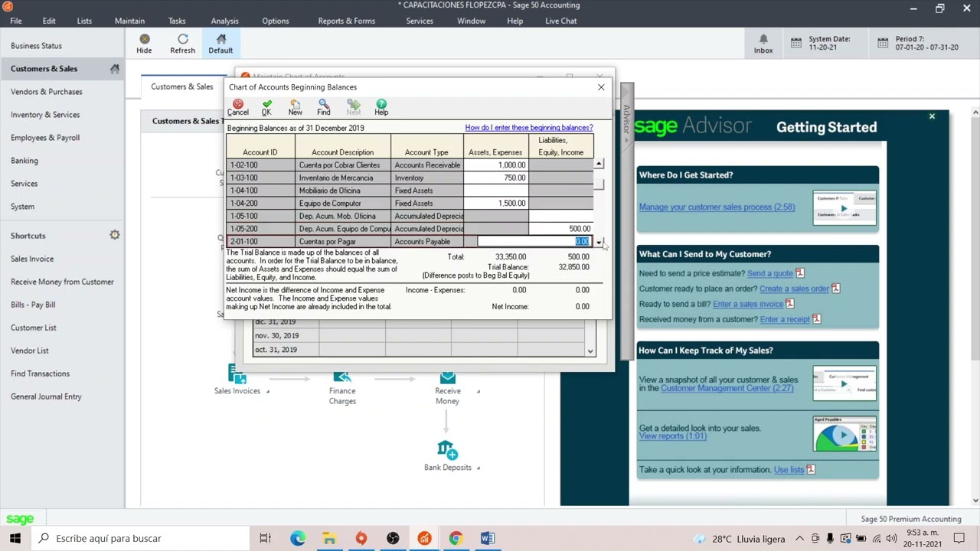Viewport: 980px width, 551px height.
Task: Click the Inventario de Mercancia amount field
Action: (x=496, y=178)
